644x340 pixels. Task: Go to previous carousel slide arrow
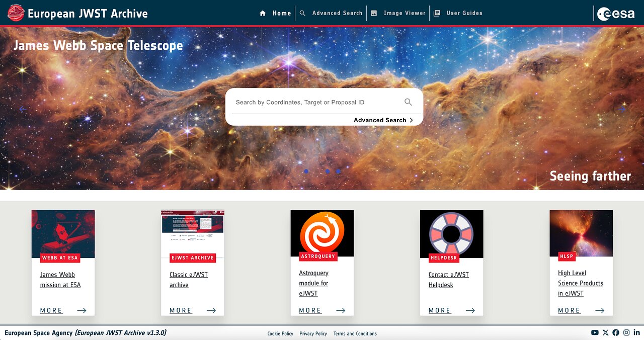point(23,109)
